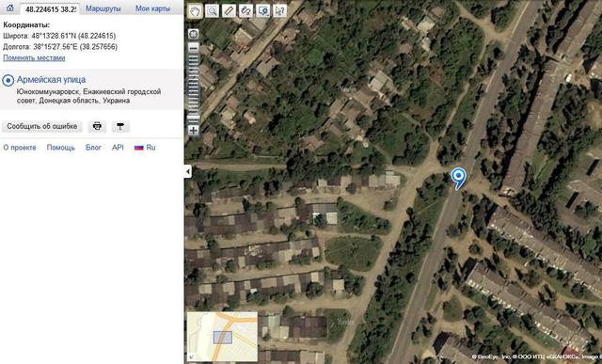The image size is (602, 364).
Task: Click the print icon button
Action: (97, 126)
